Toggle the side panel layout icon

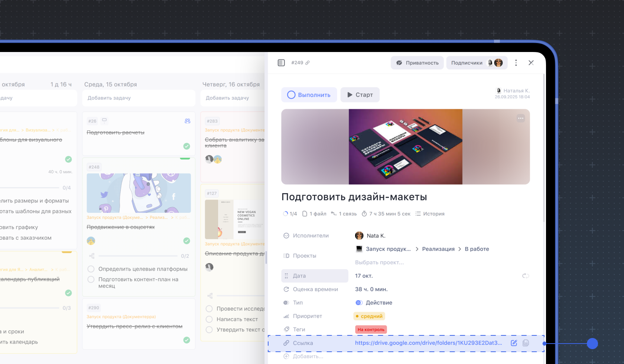click(x=281, y=63)
